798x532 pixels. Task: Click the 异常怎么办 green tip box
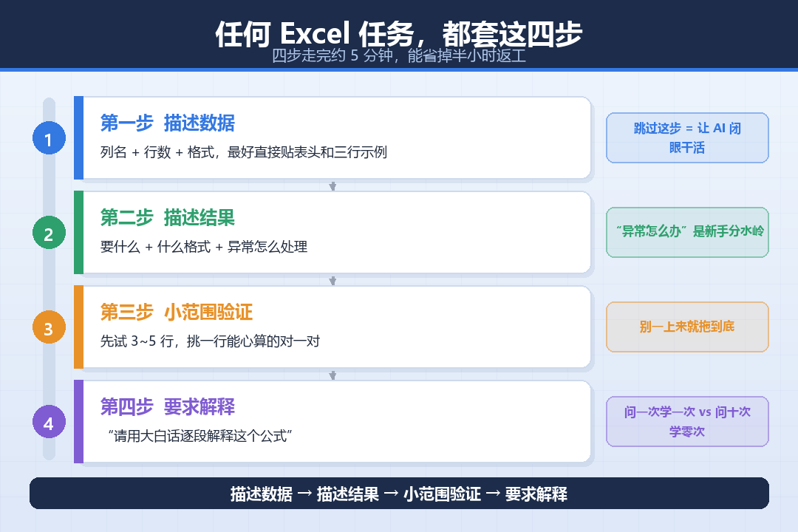click(x=687, y=232)
